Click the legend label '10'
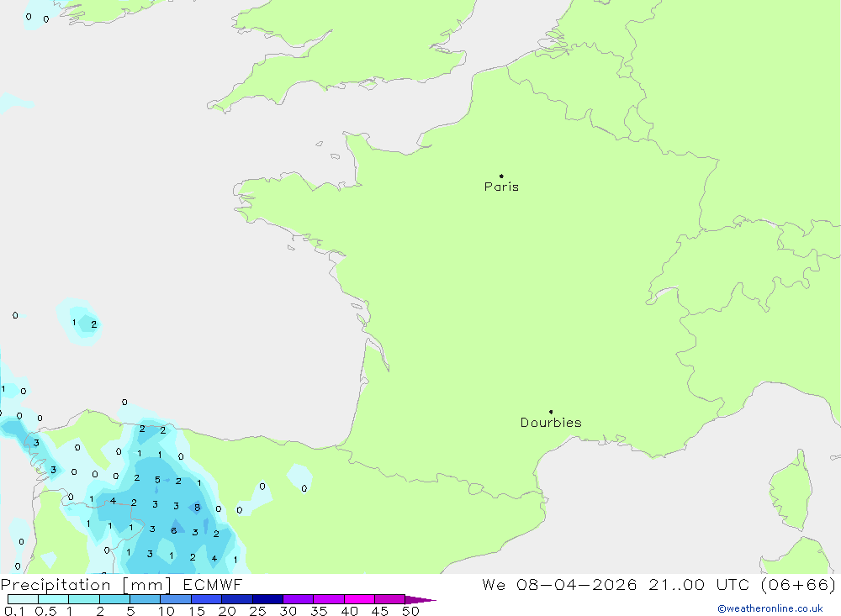The width and height of the screenshot is (841, 616). [x=167, y=611]
